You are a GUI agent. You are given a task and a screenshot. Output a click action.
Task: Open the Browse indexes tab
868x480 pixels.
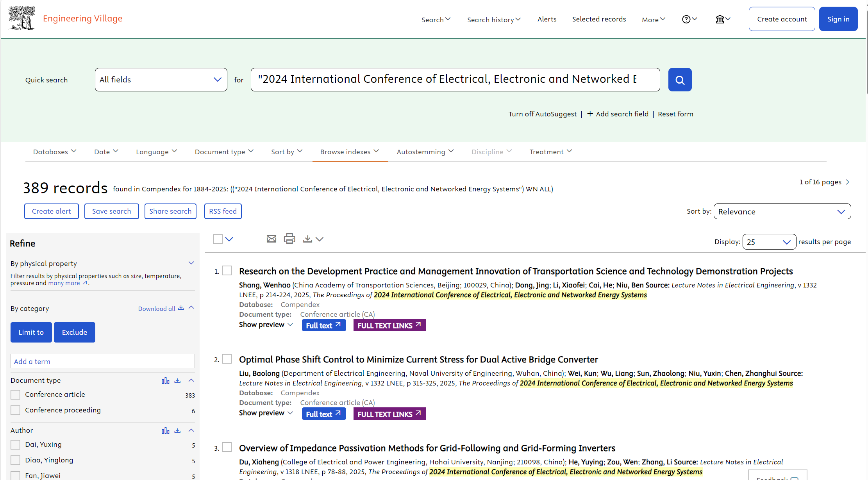pyautogui.click(x=350, y=152)
